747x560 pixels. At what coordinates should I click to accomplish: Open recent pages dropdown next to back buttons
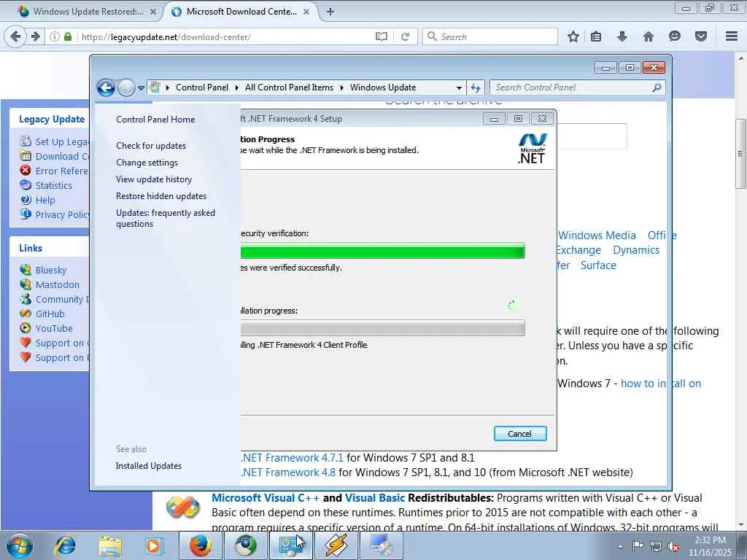pos(141,87)
